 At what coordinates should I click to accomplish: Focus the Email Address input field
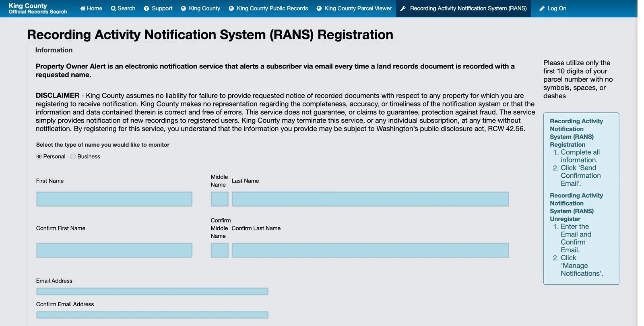[x=152, y=291]
